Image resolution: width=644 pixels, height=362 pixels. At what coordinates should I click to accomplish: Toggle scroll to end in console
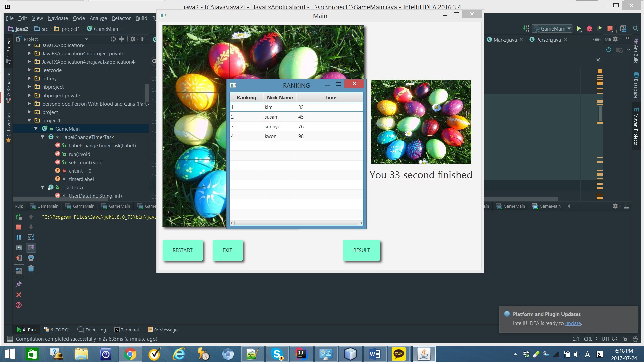[x=31, y=248]
